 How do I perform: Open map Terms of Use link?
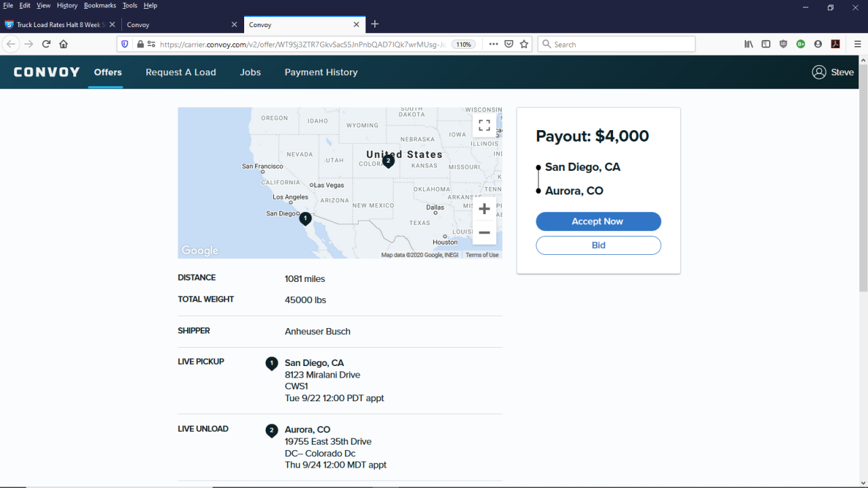(482, 255)
